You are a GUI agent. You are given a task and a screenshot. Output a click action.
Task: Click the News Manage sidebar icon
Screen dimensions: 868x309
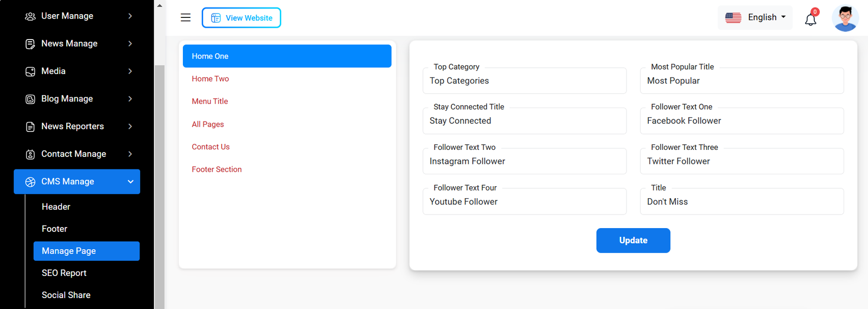pos(30,44)
